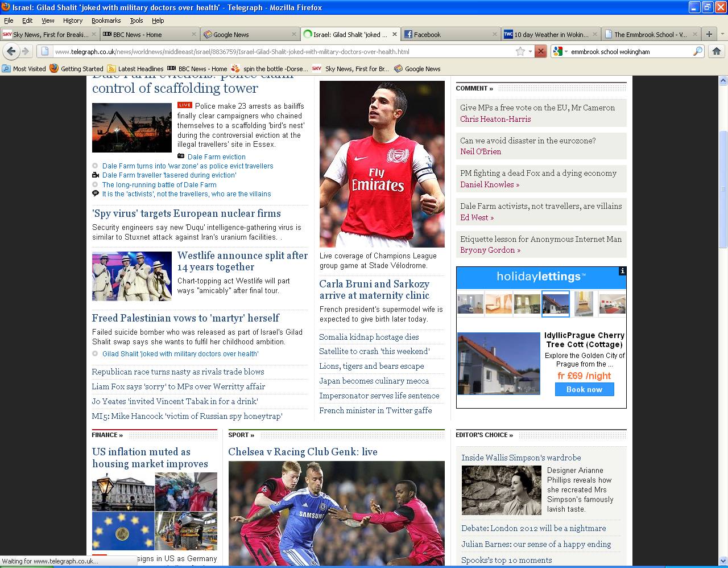Screen dimensions: 728x568
Task: Open the History menu
Action: (x=73, y=20)
